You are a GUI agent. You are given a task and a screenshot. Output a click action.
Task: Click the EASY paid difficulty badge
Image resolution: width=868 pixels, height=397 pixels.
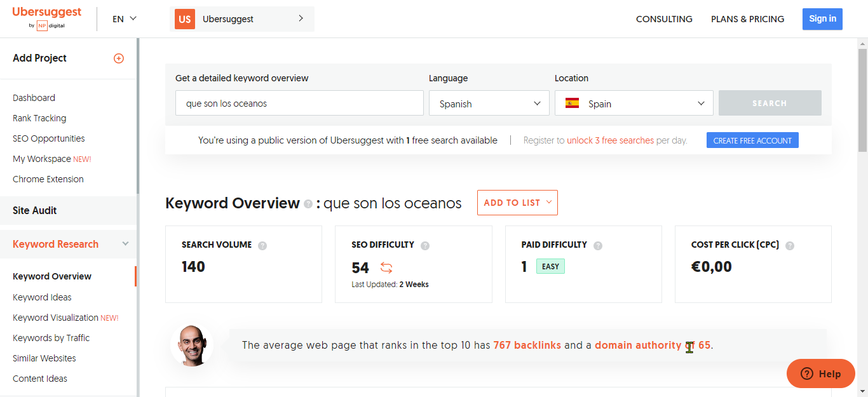[550, 267]
